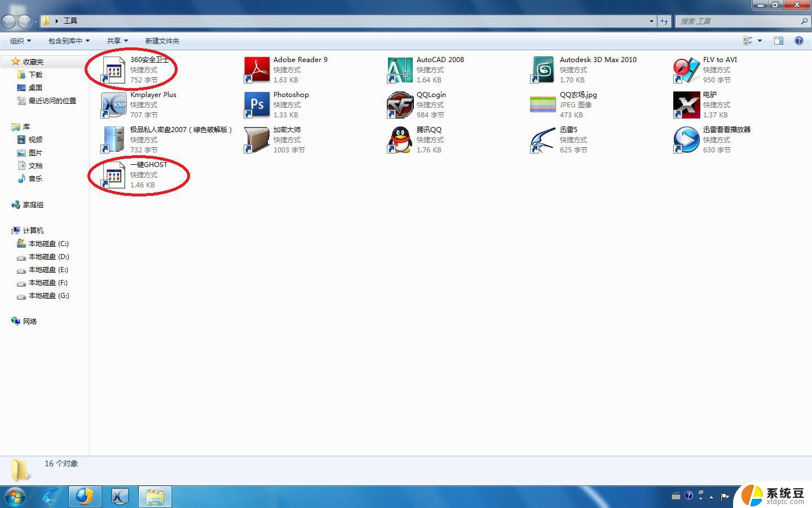Select the 腾讯QQ penguin icon
Viewport: 812px width, 508px height.
tap(400, 140)
